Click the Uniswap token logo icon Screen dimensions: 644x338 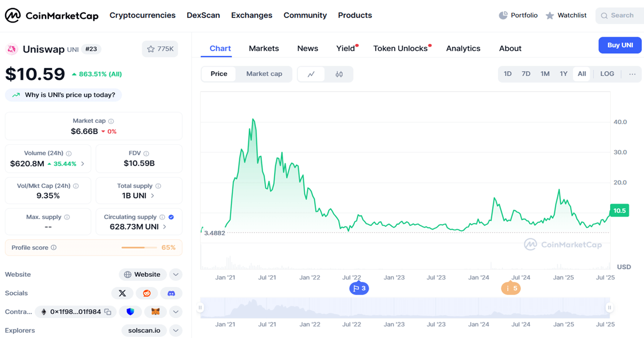[12, 49]
